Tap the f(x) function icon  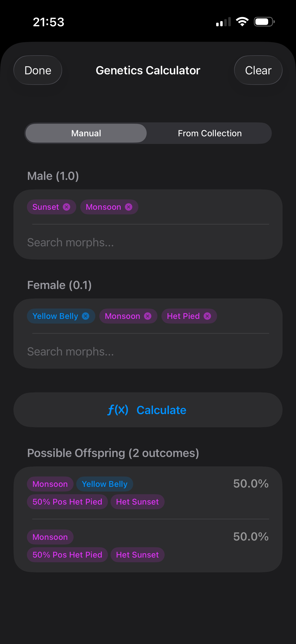pyautogui.click(x=118, y=410)
